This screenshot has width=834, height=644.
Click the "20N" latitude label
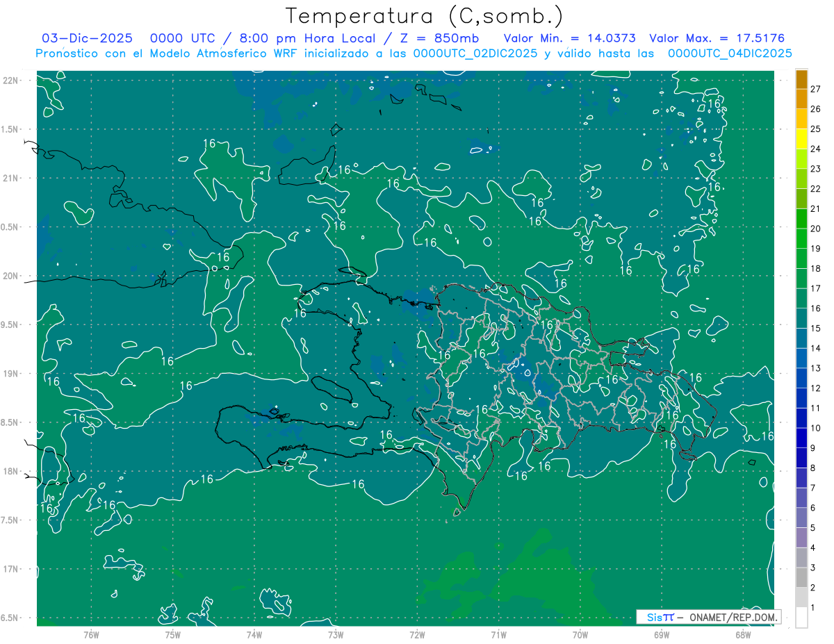click(12, 276)
